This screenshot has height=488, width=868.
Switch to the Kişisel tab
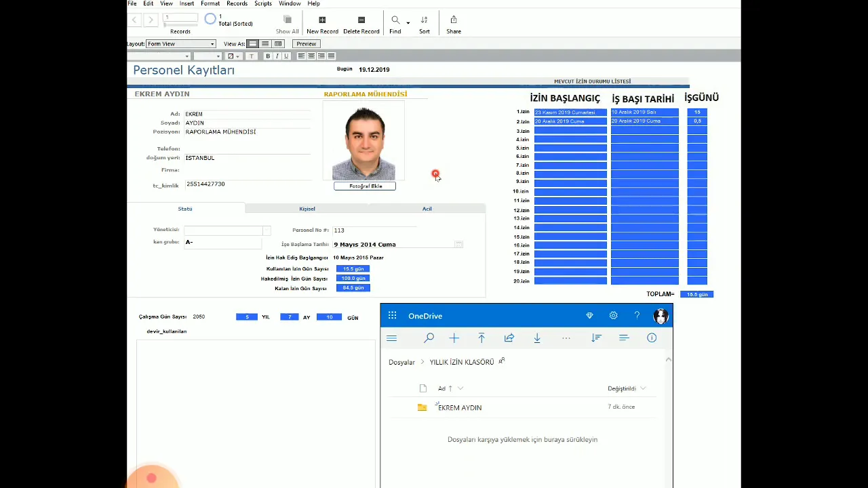(x=307, y=209)
